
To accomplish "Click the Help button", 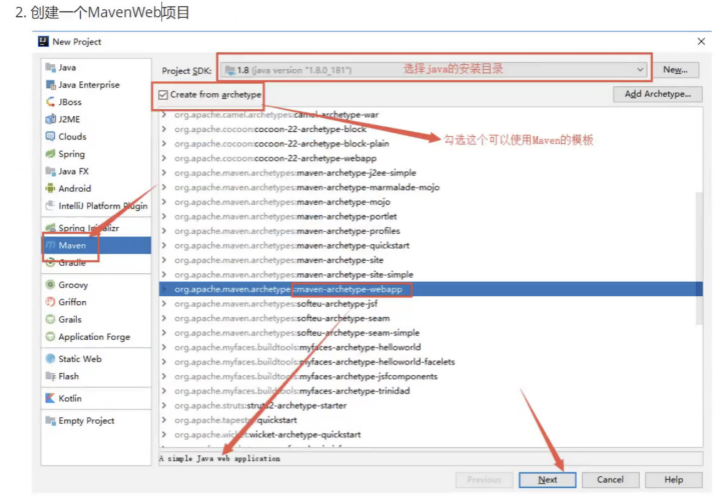I will click(673, 480).
